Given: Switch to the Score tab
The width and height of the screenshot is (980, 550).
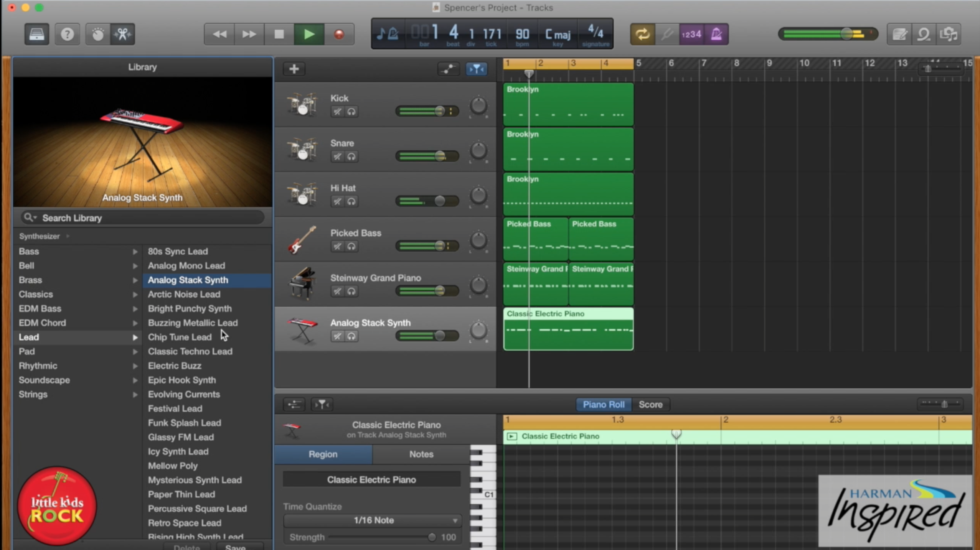Looking at the screenshot, I should pyautogui.click(x=650, y=404).
